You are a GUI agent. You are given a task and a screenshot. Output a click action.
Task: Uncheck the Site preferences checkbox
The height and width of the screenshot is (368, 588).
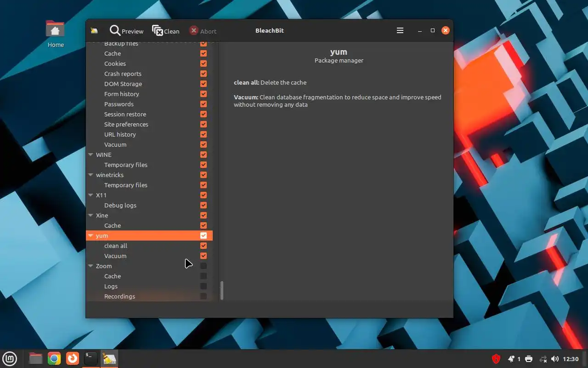tap(204, 124)
